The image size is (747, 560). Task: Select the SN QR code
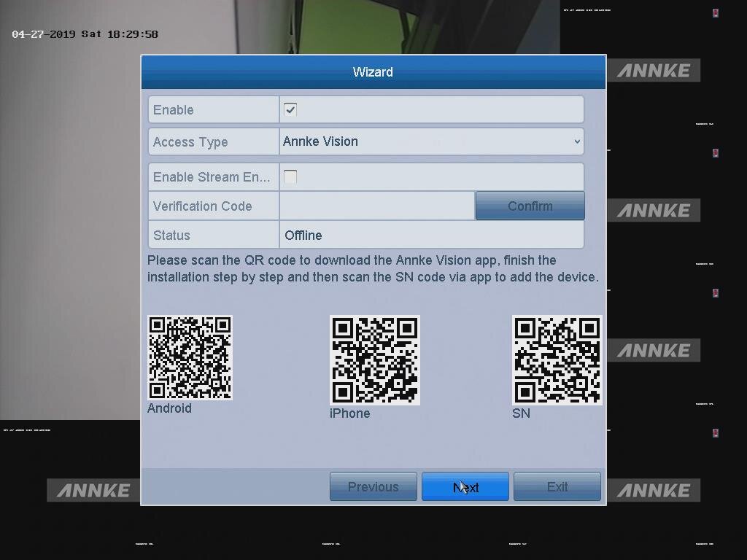click(557, 360)
